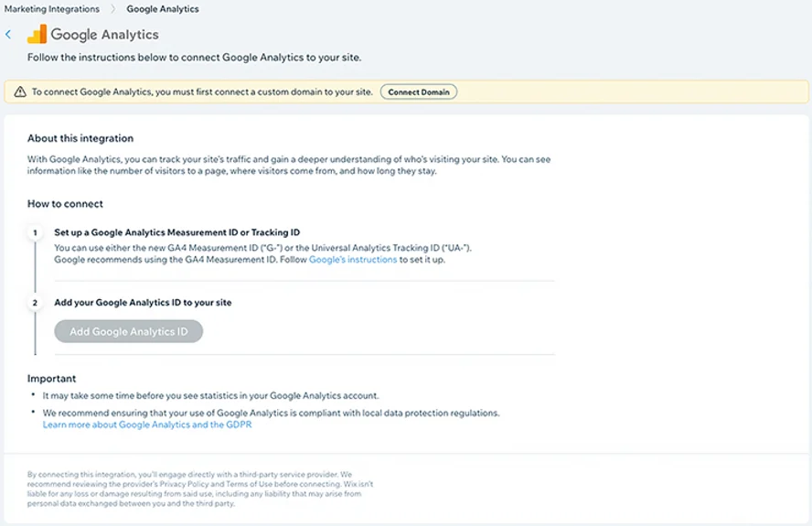The width and height of the screenshot is (812, 526).
Task: Click the warning triangle icon in banner
Action: coord(20,91)
